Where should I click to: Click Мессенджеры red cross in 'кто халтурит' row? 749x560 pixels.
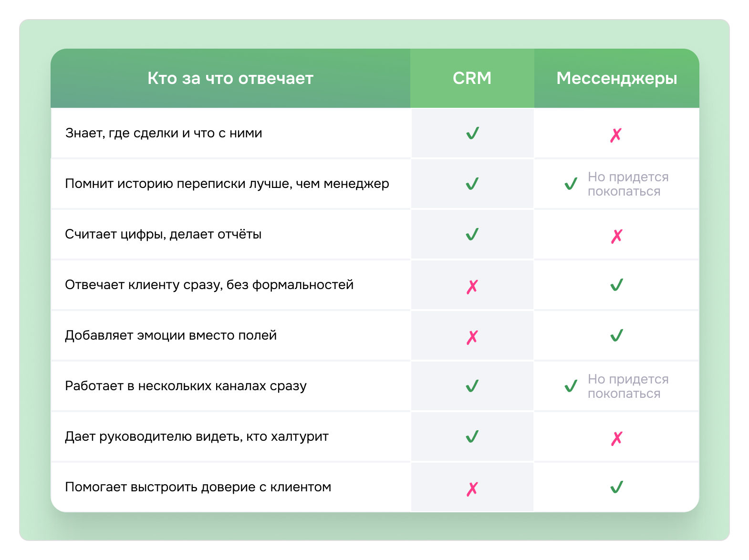(x=616, y=438)
